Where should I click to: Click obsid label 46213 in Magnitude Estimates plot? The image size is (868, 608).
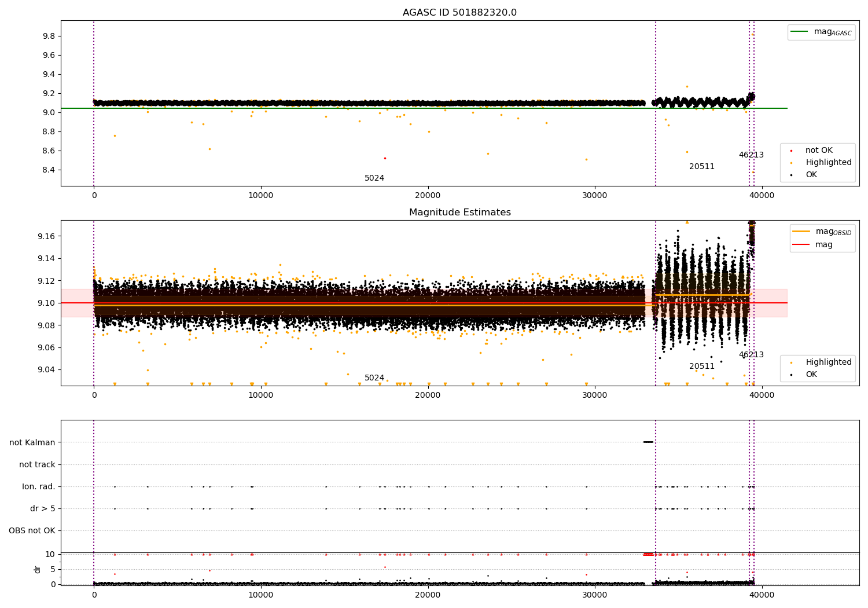pos(751,355)
